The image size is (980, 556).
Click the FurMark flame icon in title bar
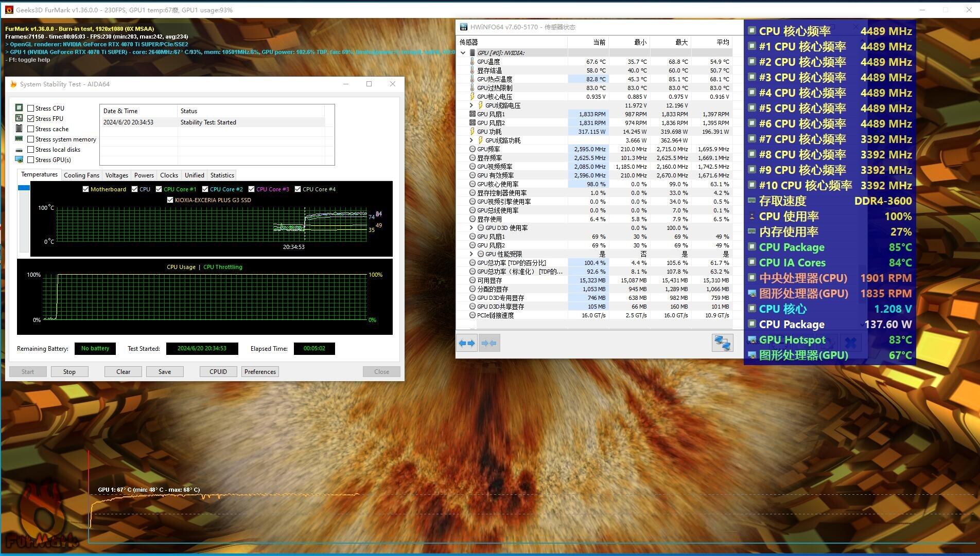tap(9, 10)
